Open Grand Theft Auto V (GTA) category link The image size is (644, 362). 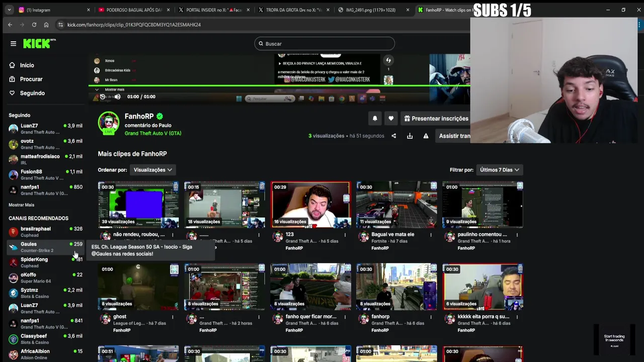pos(153,133)
